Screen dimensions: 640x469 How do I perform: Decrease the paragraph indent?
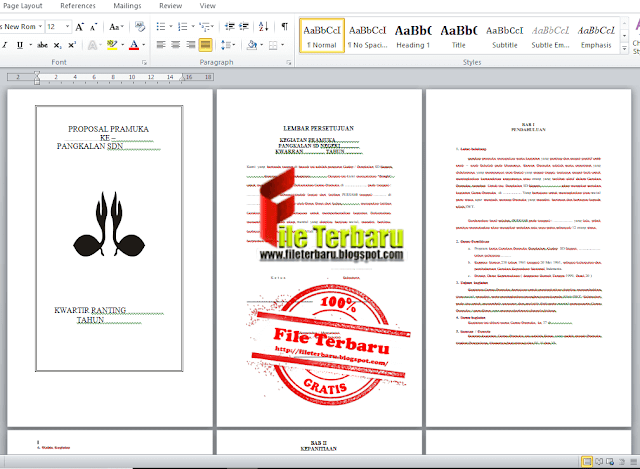pyautogui.click(x=230, y=27)
